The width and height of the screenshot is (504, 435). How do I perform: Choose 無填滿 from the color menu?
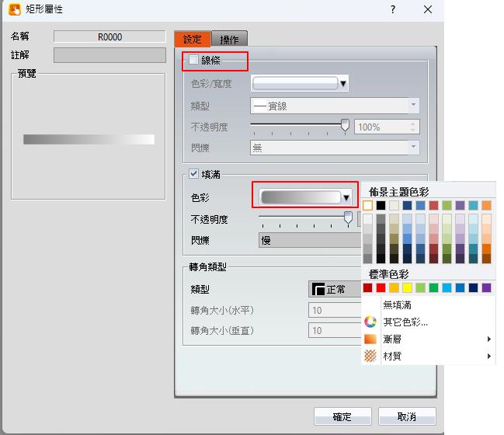397,305
